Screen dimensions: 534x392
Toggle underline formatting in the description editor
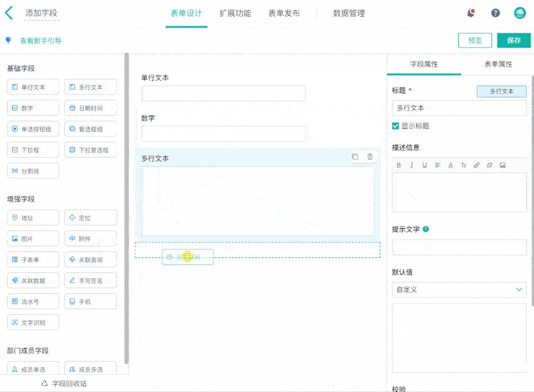tap(425, 165)
